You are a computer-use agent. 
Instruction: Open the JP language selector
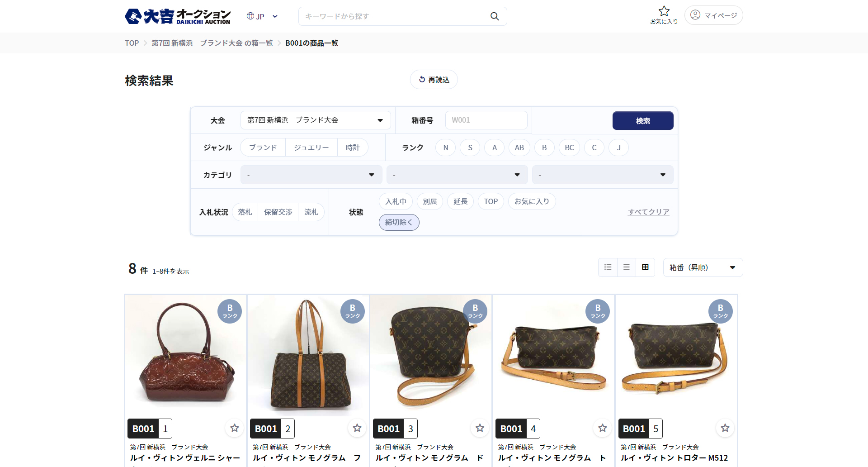(x=262, y=16)
